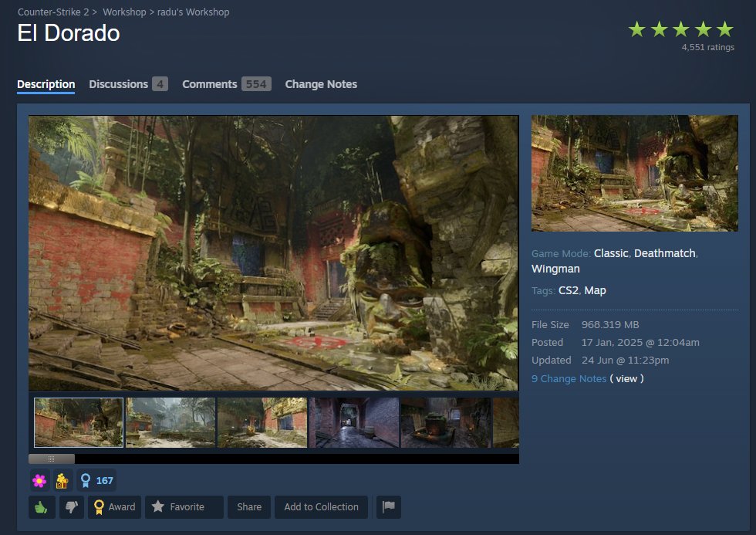The width and height of the screenshot is (756, 535).
Task: Click the Deathmatch game mode link
Action: click(x=664, y=253)
